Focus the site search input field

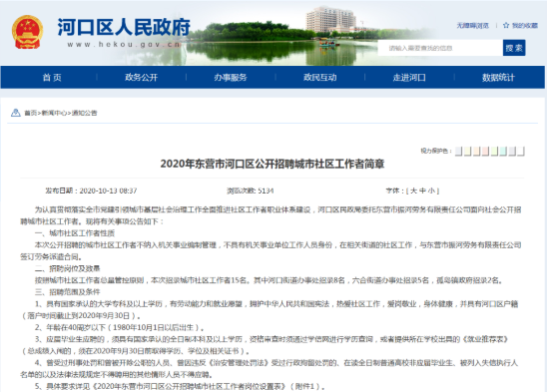440,48
